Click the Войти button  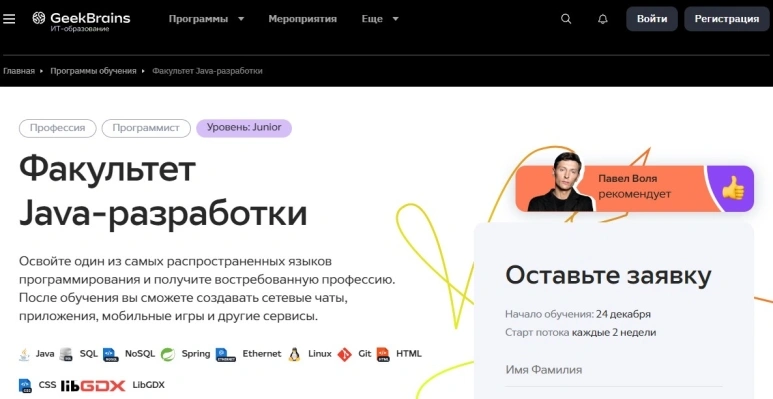point(652,19)
